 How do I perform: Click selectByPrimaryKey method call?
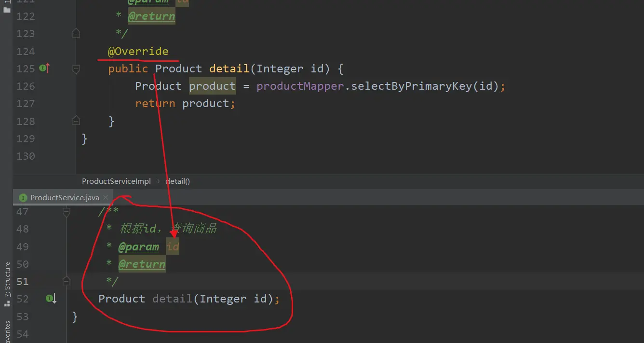click(x=412, y=86)
